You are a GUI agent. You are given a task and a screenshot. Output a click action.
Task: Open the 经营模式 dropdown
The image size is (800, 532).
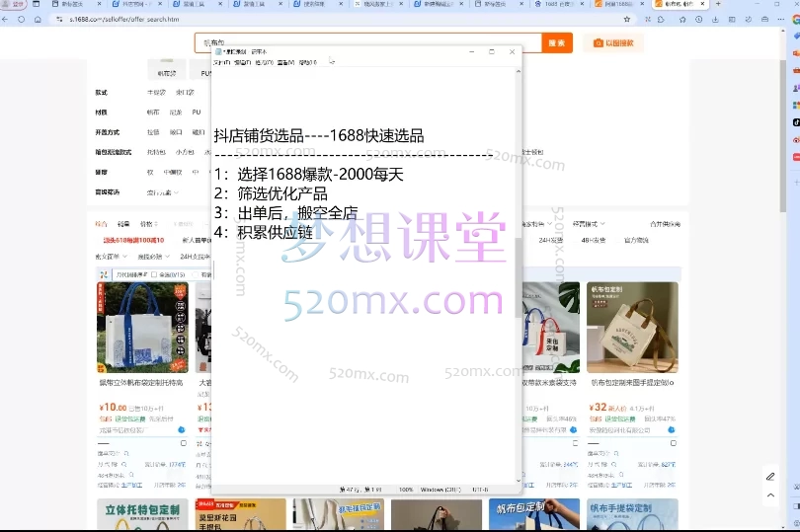pyautogui.click(x=589, y=224)
